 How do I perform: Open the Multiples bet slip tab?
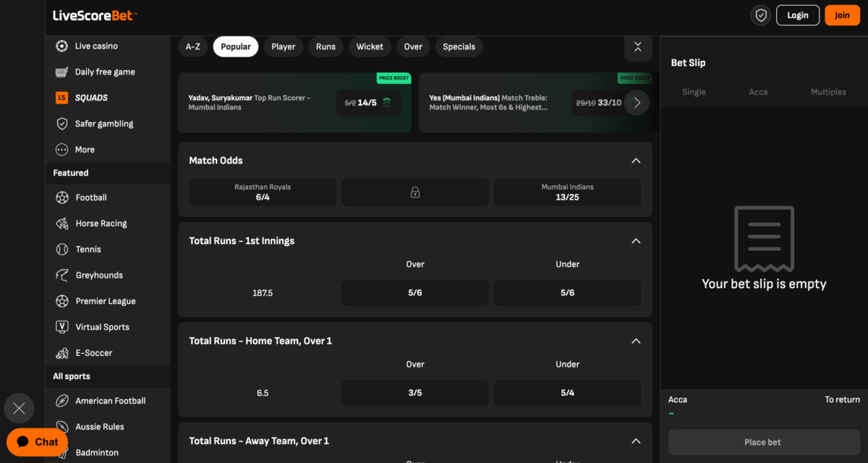tap(828, 92)
